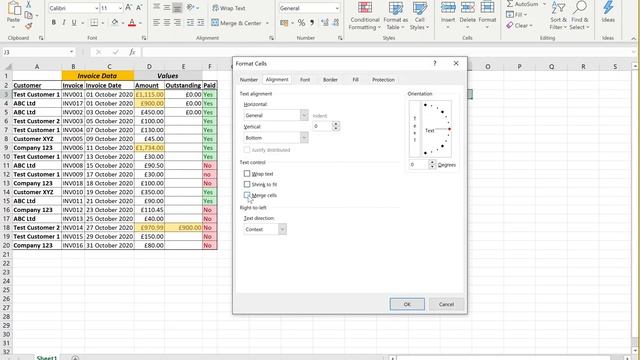The height and width of the screenshot is (360, 640).
Task: Tick the Merge cells checkbox
Action: pos(247,195)
